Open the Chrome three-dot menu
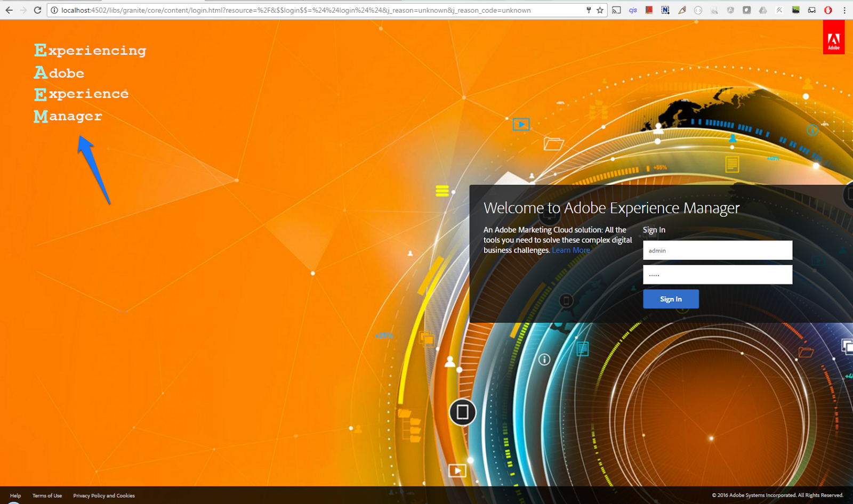 (845, 10)
